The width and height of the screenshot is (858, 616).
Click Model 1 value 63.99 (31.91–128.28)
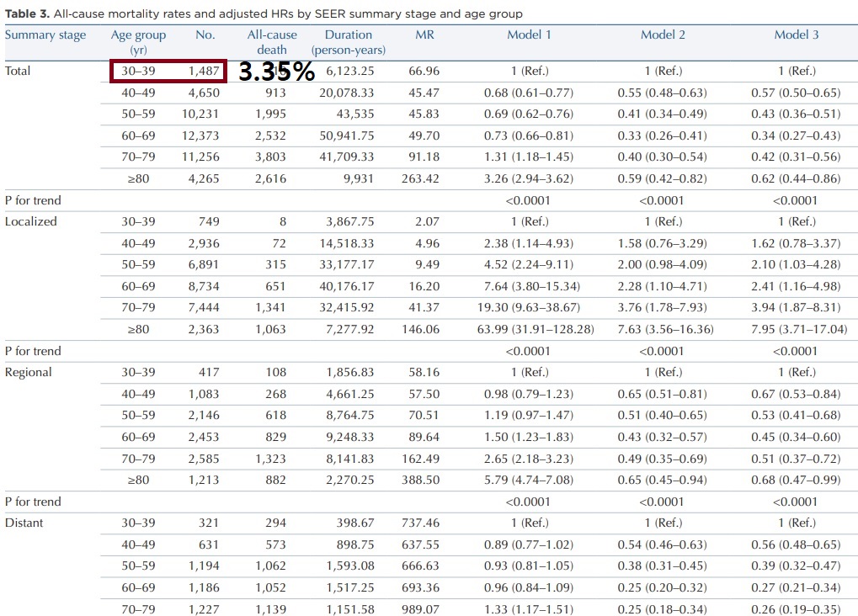coord(536,329)
